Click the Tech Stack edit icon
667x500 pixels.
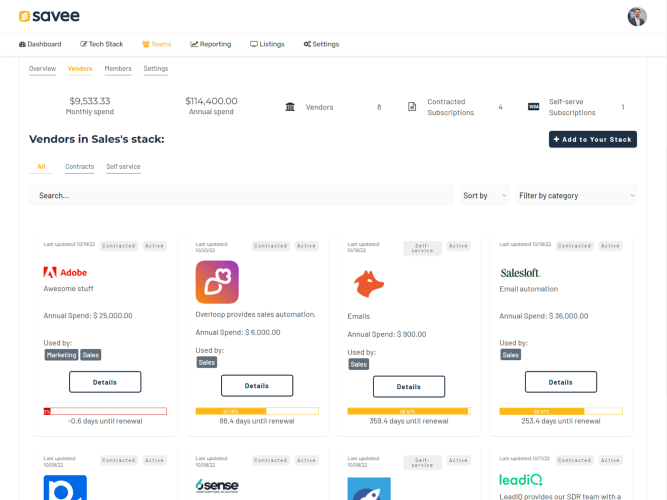pyautogui.click(x=83, y=44)
